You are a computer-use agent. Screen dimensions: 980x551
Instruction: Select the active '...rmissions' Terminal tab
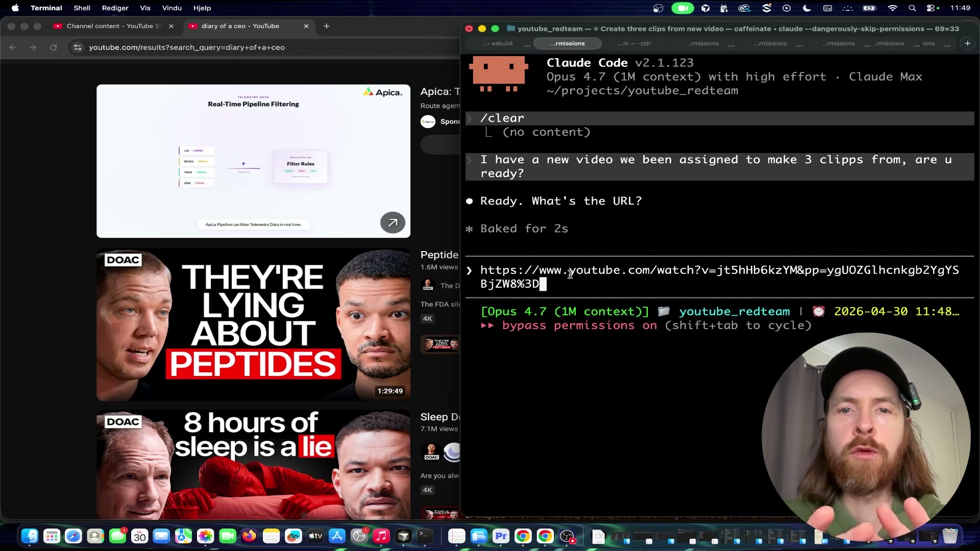(568, 43)
